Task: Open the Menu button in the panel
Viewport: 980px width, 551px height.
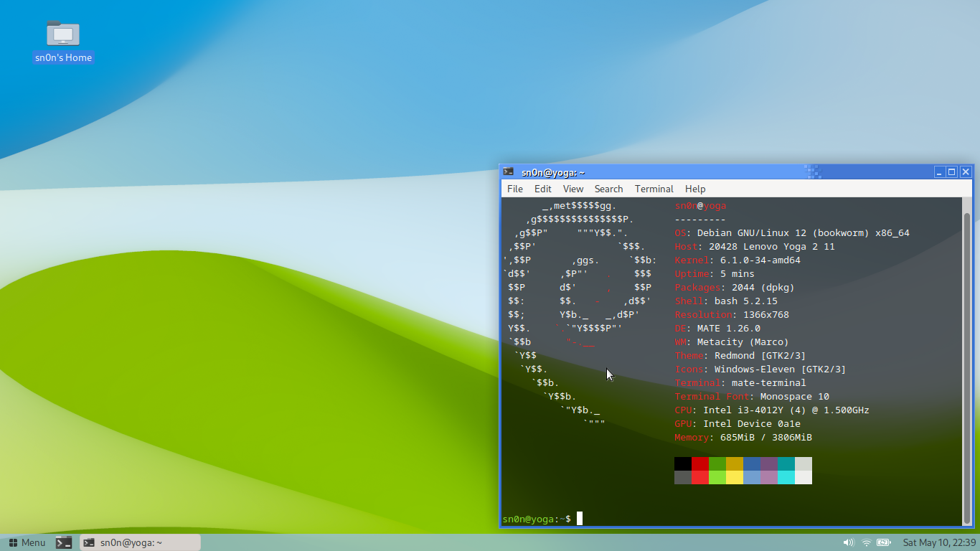Action: pos(27,542)
